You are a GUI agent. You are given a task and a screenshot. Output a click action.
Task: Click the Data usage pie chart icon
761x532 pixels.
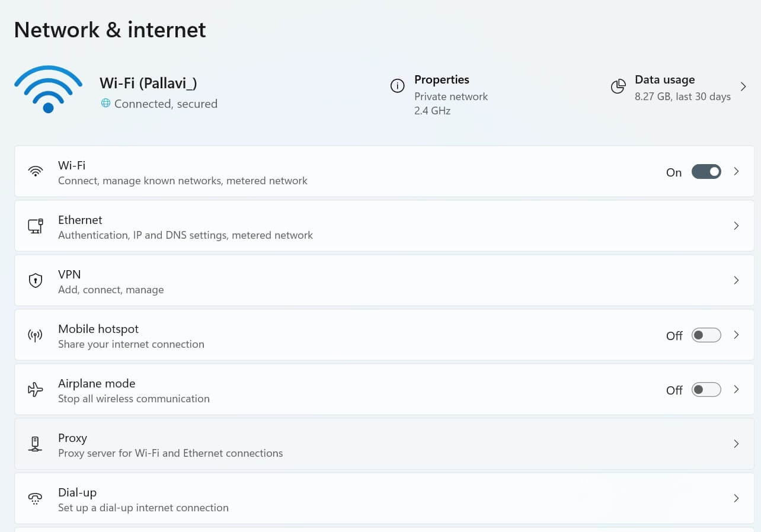tap(618, 86)
